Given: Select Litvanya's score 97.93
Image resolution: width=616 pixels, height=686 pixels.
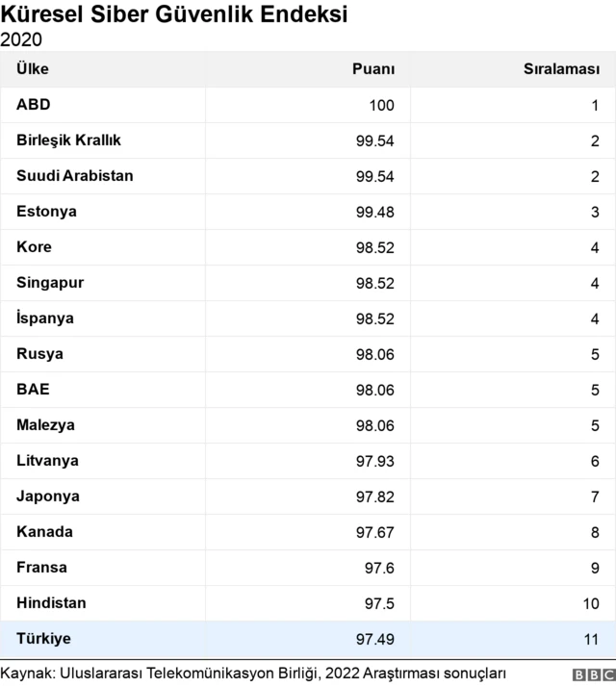Looking at the screenshot, I should pos(374,461).
